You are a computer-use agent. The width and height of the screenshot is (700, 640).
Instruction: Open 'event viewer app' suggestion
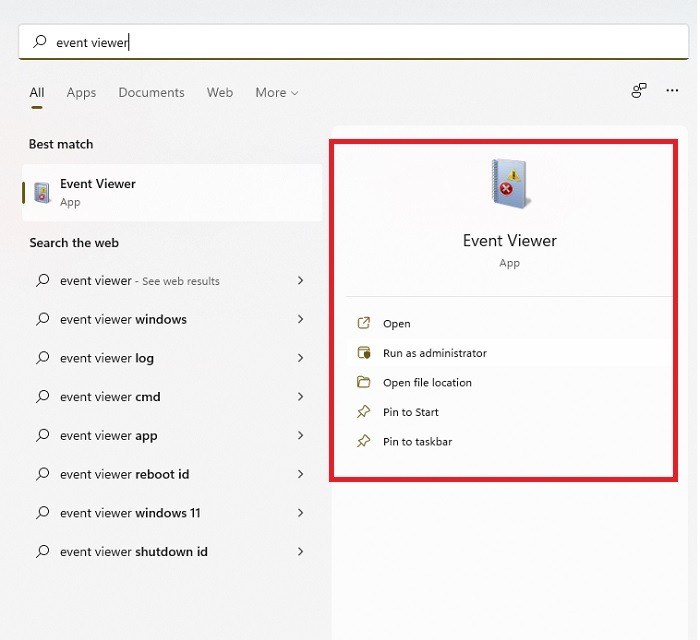[172, 436]
